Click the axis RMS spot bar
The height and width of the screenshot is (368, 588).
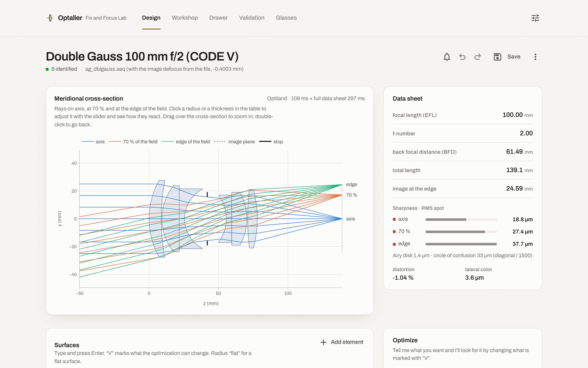click(x=461, y=220)
